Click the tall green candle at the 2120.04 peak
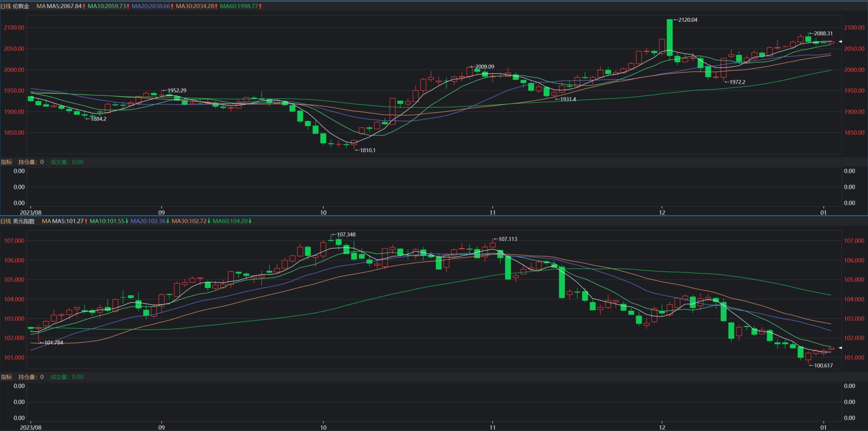 click(670, 38)
